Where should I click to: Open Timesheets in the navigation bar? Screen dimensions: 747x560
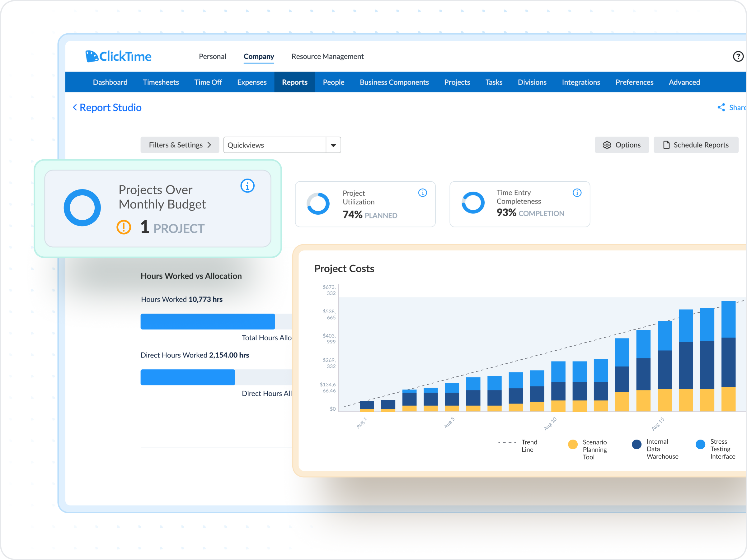(161, 82)
